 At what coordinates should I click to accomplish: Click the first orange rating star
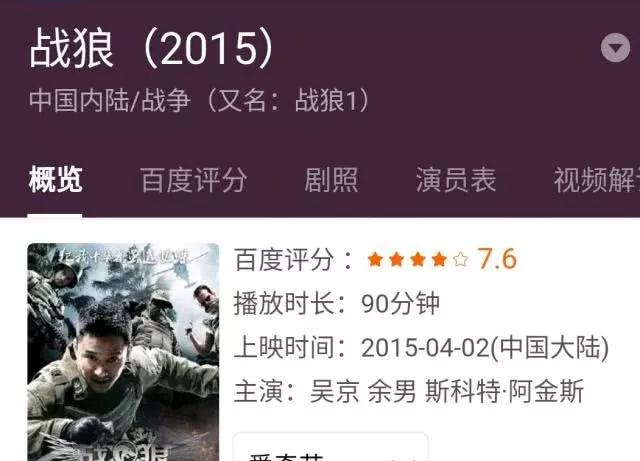375,260
